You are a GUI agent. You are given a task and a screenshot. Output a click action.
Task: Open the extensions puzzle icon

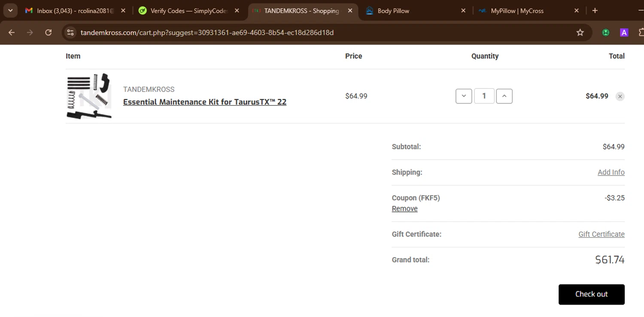(641, 33)
